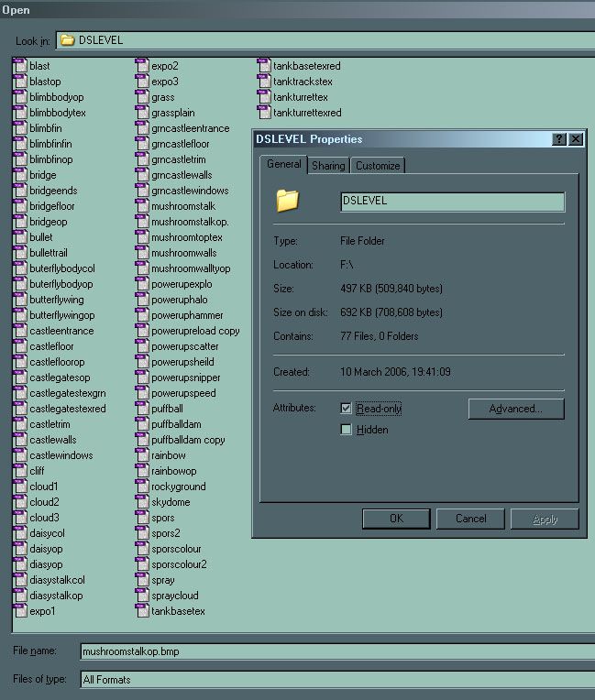Viewport: 595px width, 700px height.
Task: Click the tankturrettex file icon
Action: (264, 97)
